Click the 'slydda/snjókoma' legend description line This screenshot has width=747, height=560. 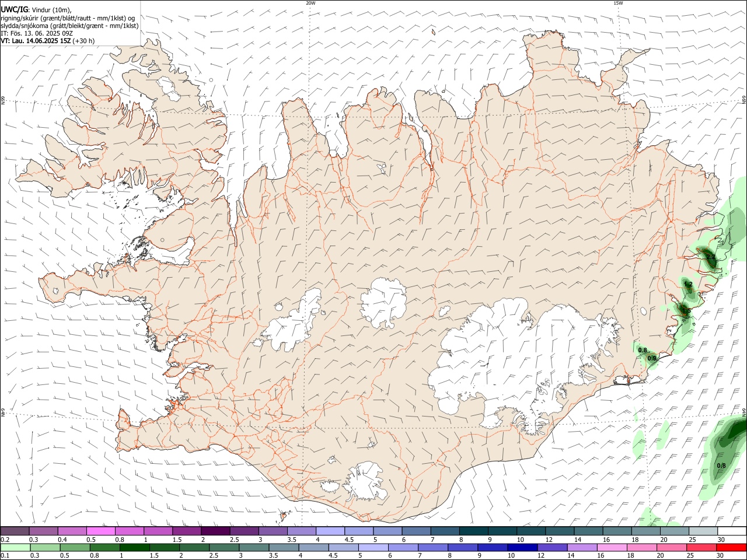pos(70,26)
